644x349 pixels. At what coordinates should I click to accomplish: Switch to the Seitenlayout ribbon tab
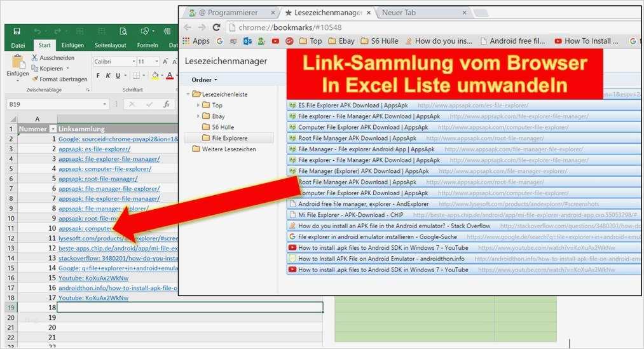tap(111, 45)
